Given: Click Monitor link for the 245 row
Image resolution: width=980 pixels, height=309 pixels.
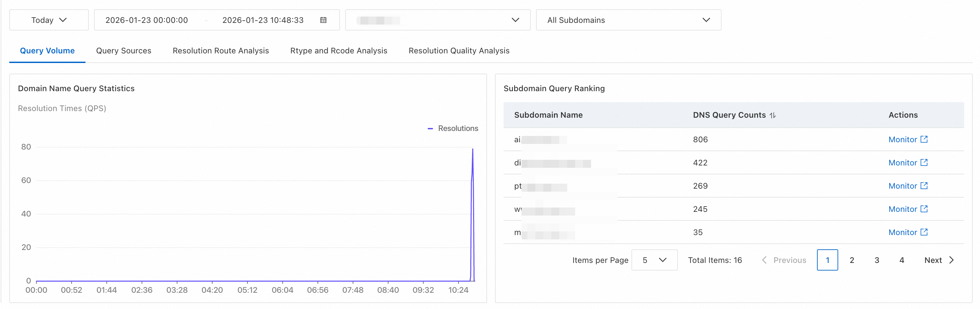Looking at the screenshot, I should 902,209.
